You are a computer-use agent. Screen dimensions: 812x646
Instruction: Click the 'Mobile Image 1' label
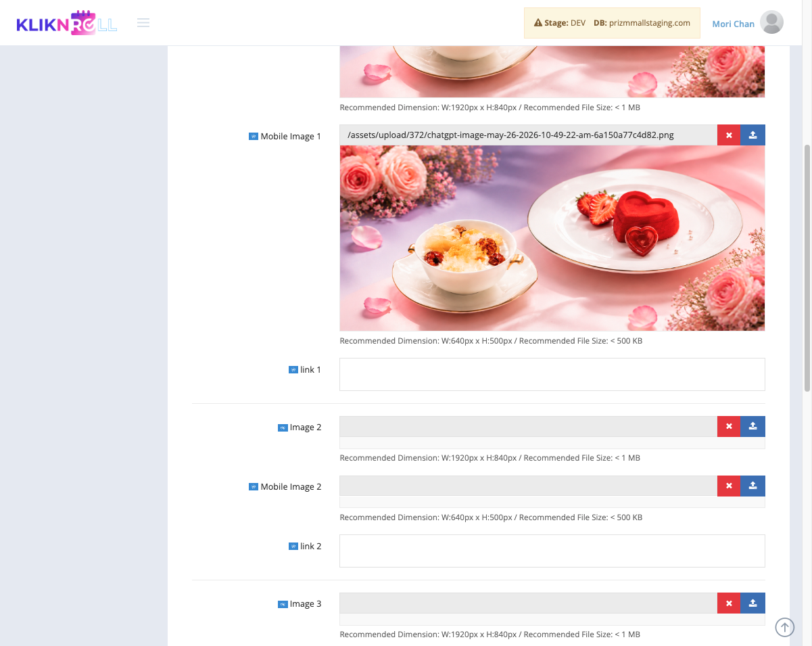click(291, 137)
